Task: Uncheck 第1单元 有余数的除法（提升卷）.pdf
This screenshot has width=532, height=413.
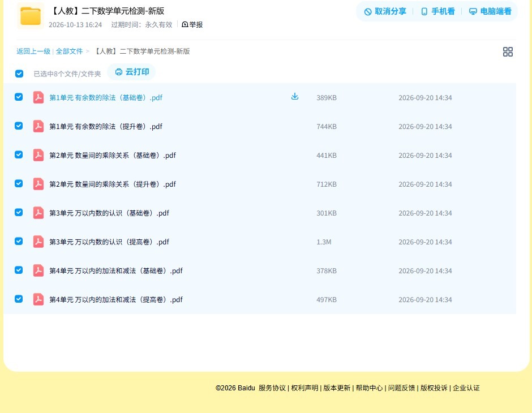Action: (19, 126)
